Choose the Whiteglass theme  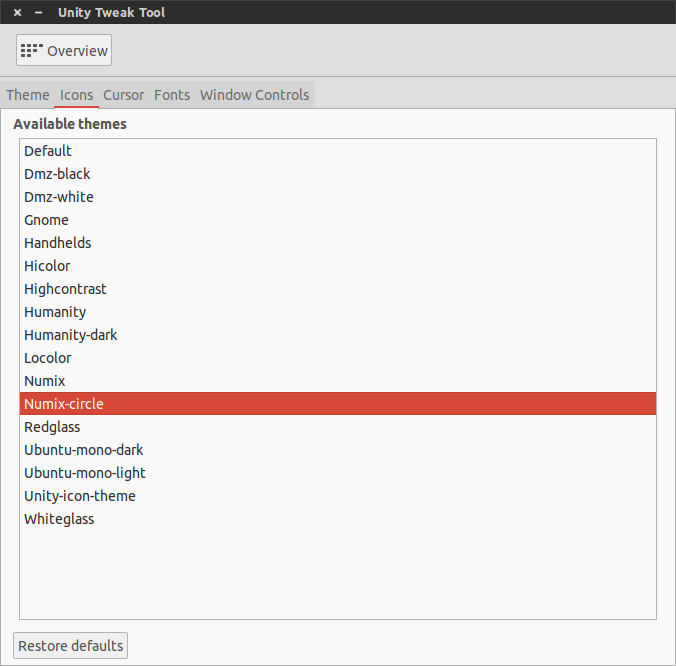click(x=338, y=519)
